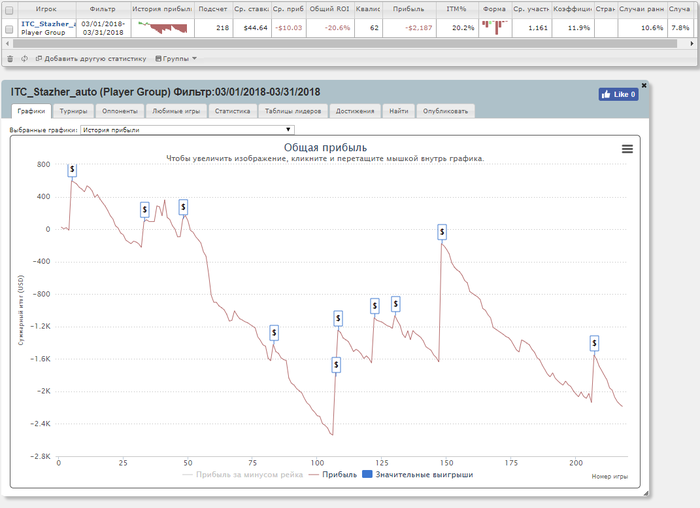
Task: Switch to the Турниры tab
Action: click(73, 111)
